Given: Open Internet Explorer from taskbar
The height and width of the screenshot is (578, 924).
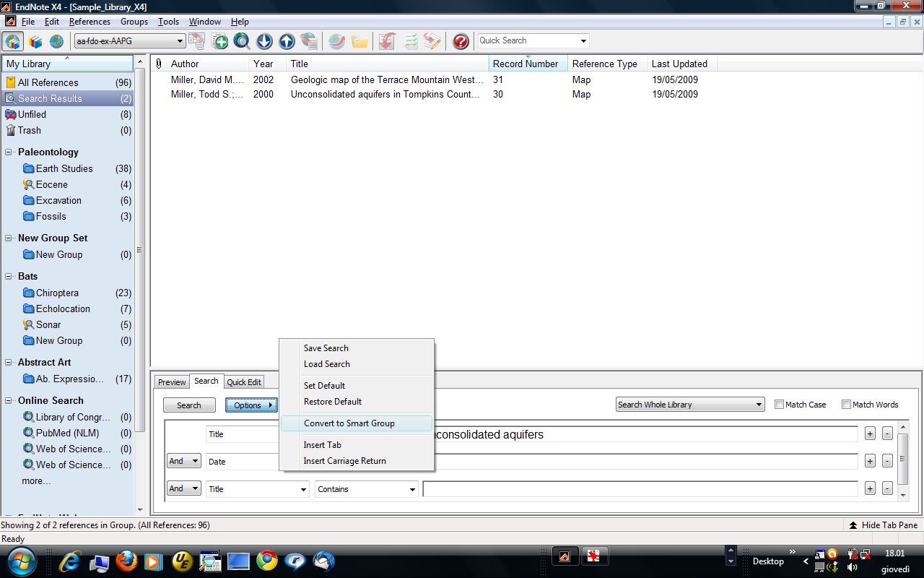Looking at the screenshot, I should tap(70, 561).
